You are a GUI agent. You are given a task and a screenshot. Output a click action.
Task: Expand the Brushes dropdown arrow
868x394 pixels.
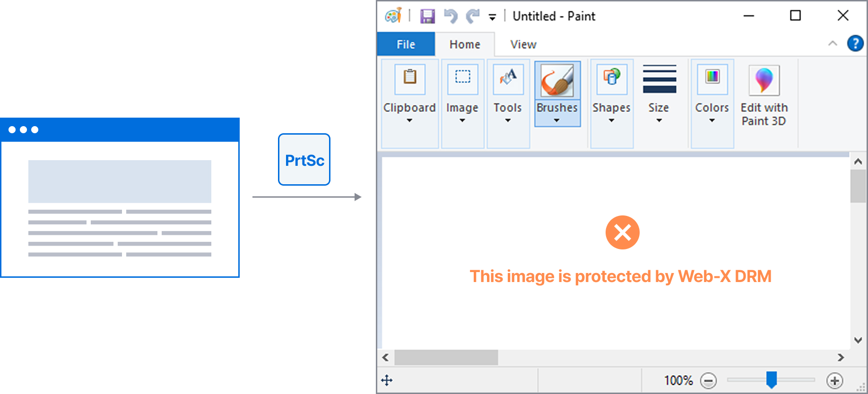point(556,120)
